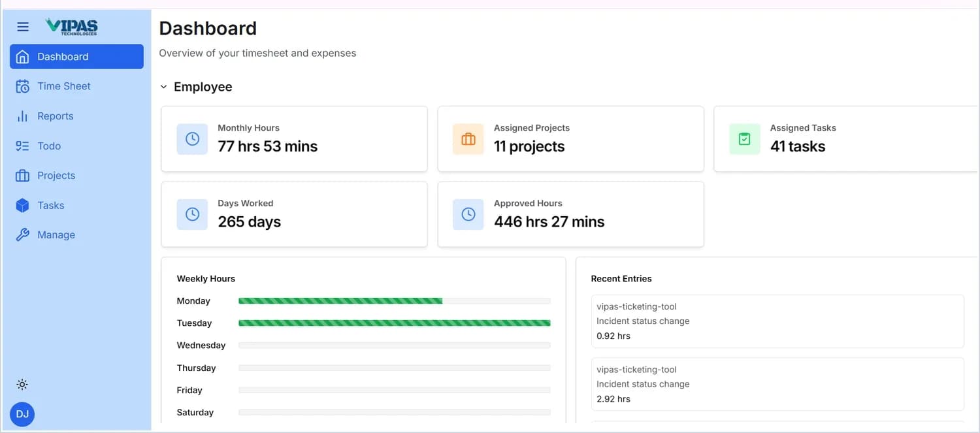The width and height of the screenshot is (980, 433).
Task: Click the Thursday label in Weekly Hours
Action: (x=196, y=368)
